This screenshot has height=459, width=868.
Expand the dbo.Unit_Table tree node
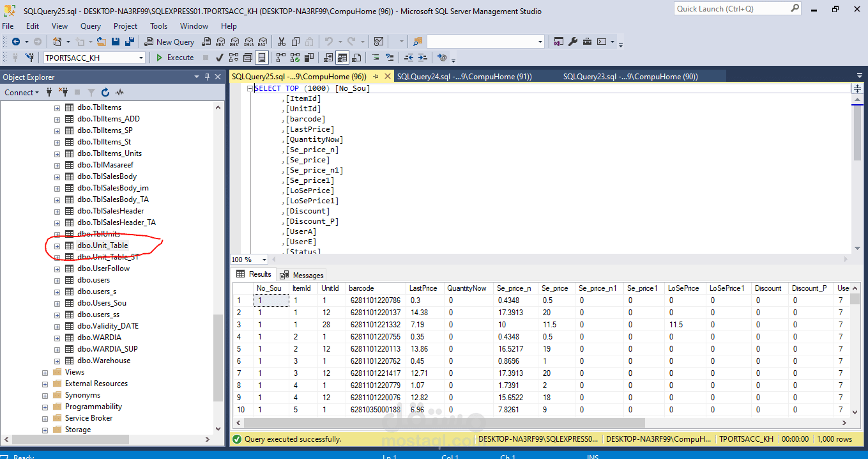pyautogui.click(x=57, y=245)
